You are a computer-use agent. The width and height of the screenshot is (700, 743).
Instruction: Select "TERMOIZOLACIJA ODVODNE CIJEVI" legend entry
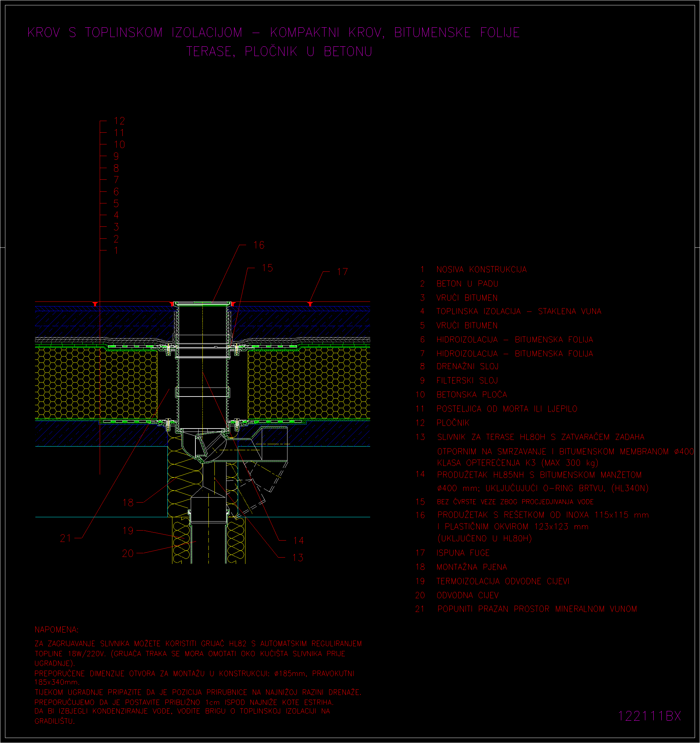click(x=503, y=582)
